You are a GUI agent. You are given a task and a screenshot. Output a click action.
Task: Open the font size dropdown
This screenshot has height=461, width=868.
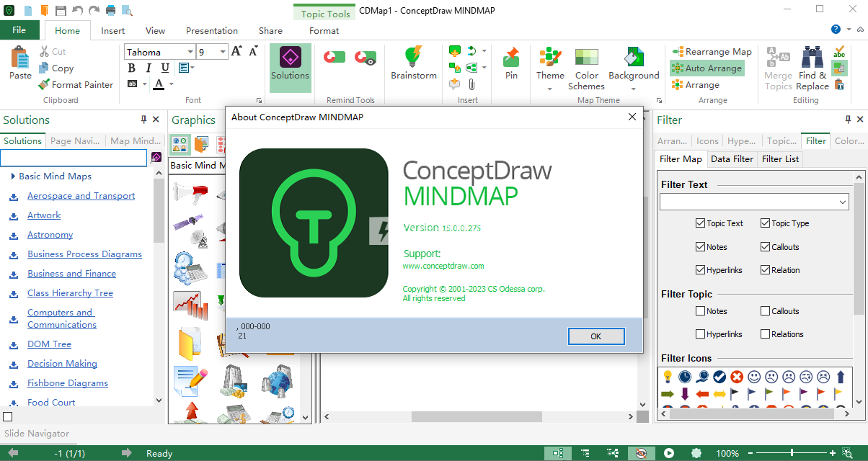(221, 51)
